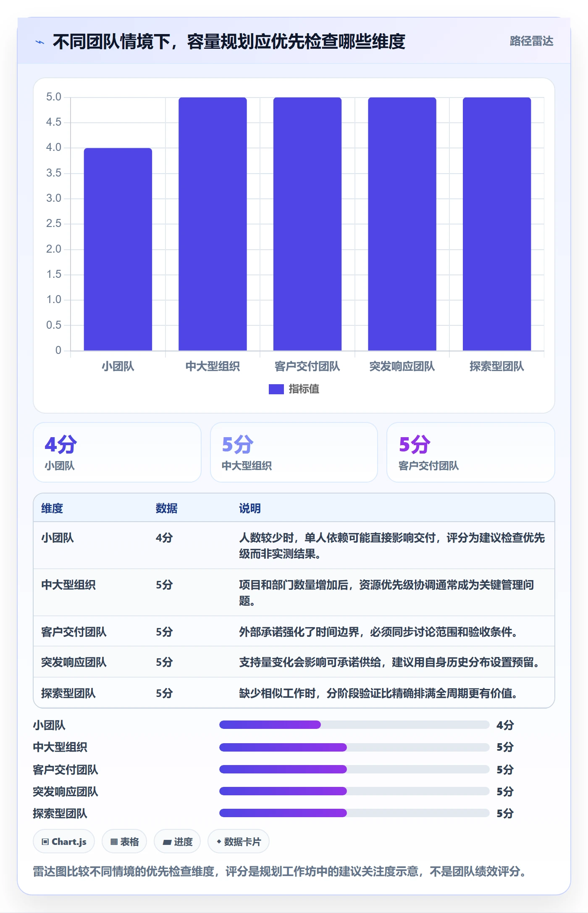588x913 pixels.
Task: Open the 5分 客户交付团队 data card
Action: 470,452
